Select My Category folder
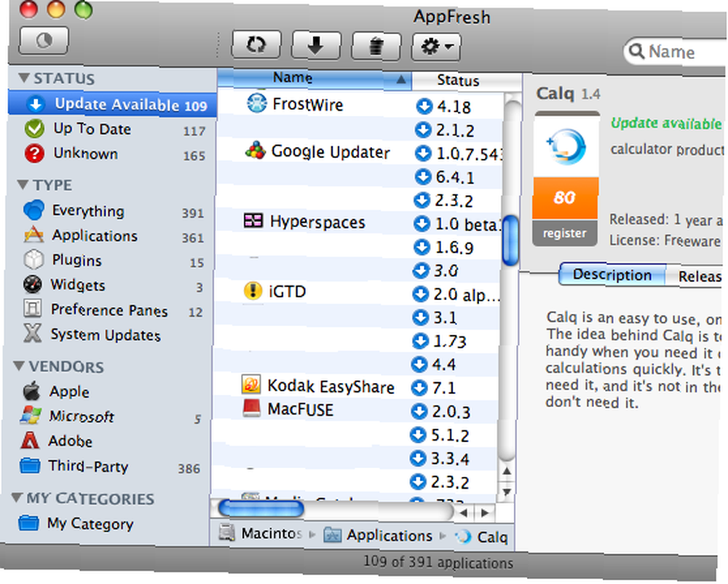Image resolution: width=728 pixels, height=584 pixels. (106, 523)
